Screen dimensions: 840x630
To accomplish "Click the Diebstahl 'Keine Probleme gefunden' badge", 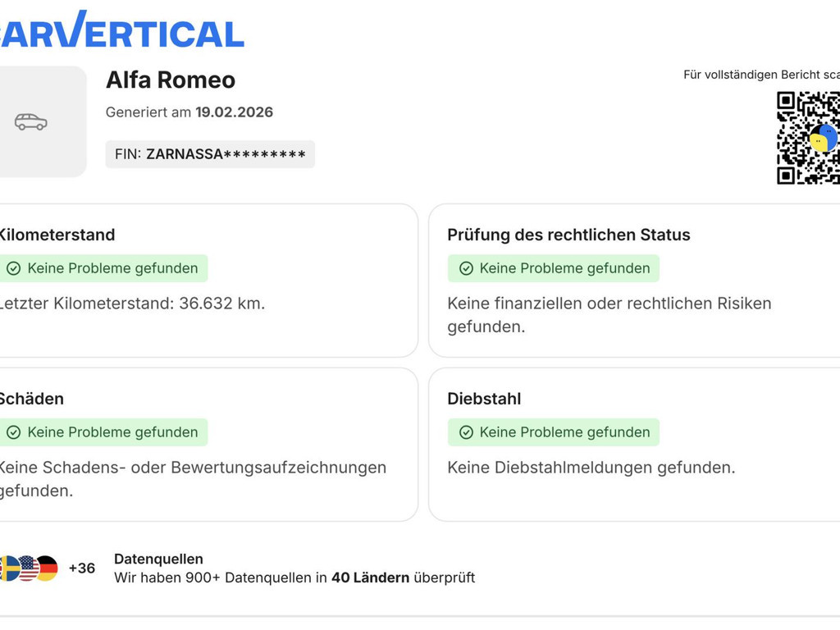I will (x=554, y=432).
